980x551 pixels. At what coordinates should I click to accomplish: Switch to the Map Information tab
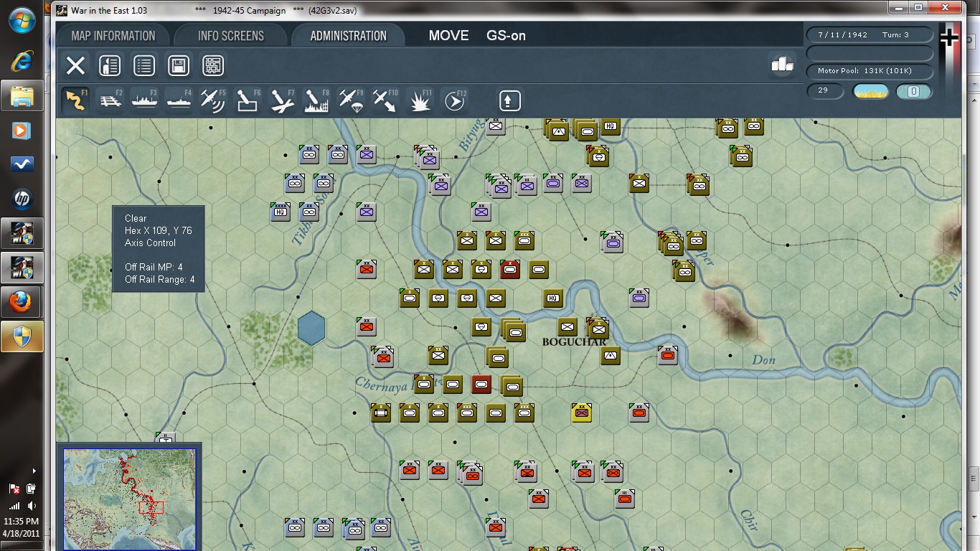click(113, 36)
